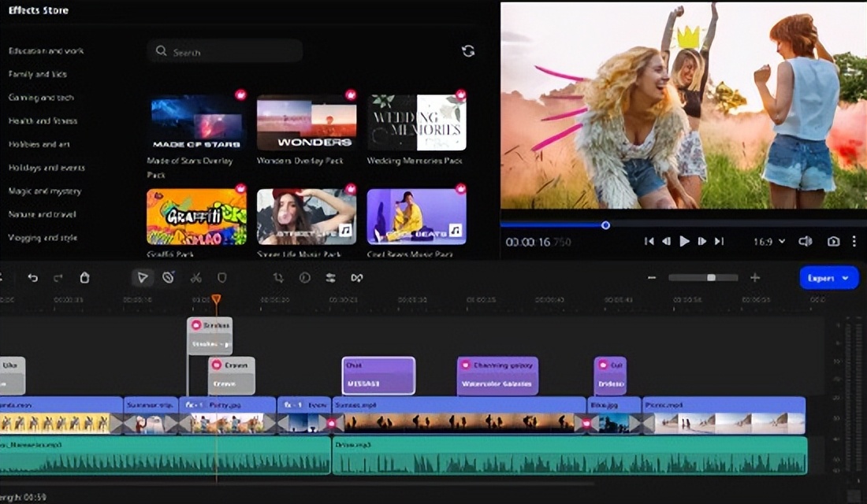The image size is (867, 504).
Task: Click the trash Delete icon in timeline toolbar
Action: pyautogui.click(x=84, y=278)
